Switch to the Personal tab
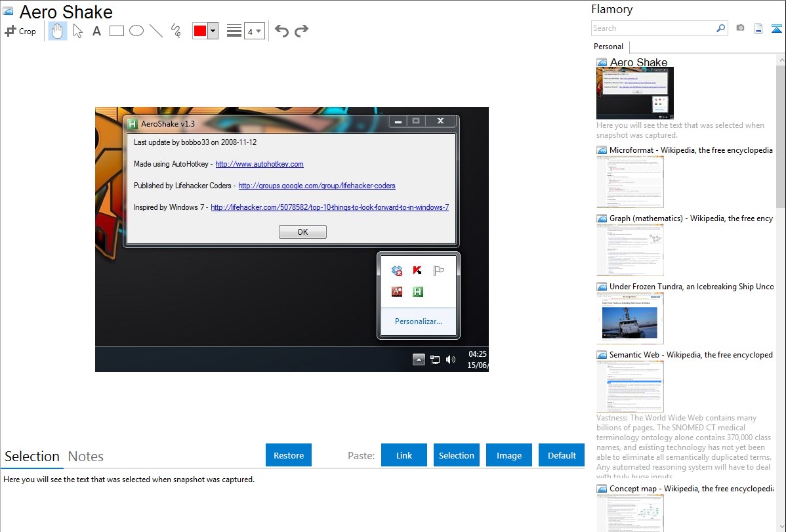This screenshot has height=532, width=786. click(609, 46)
